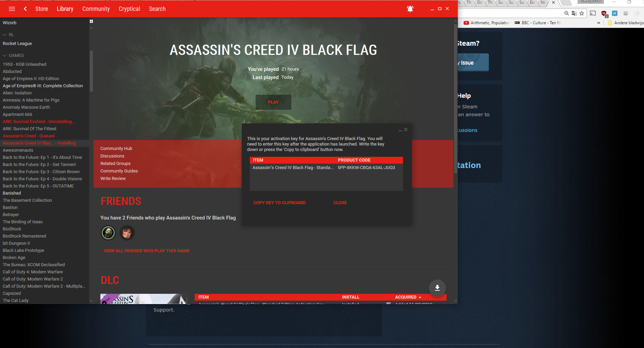The height and width of the screenshot is (348, 644).
Task: Open the notifications bell icon
Action: click(x=410, y=9)
